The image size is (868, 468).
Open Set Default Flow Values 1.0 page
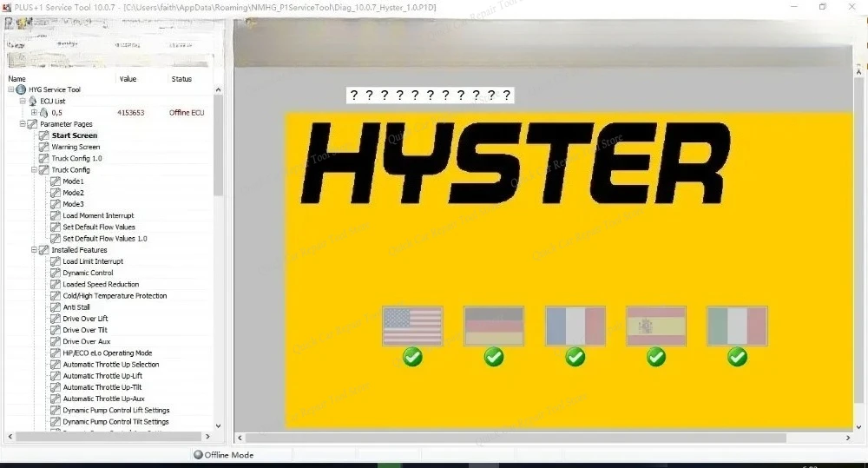point(105,239)
